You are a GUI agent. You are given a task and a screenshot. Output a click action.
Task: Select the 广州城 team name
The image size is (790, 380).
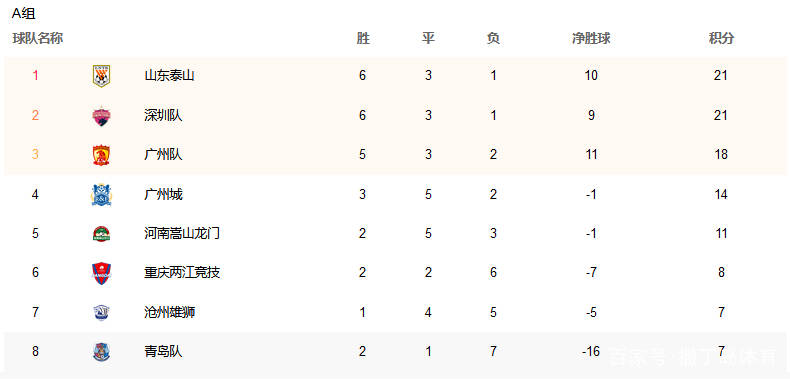tap(163, 194)
